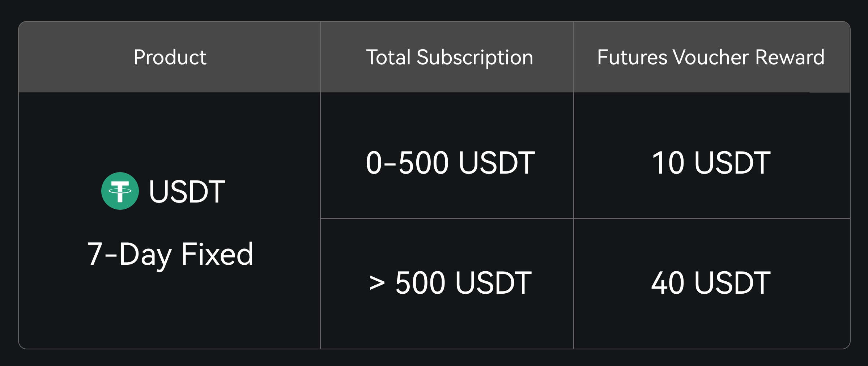
Task: Click the word Subscription in the header
Action: (x=475, y=58)
